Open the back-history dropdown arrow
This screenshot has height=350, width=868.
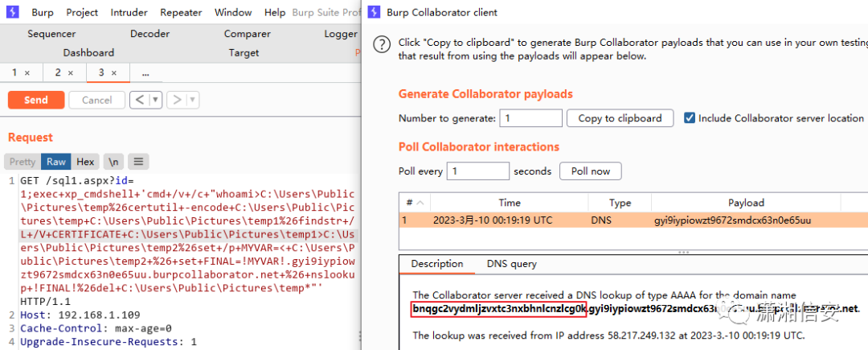(156, 101)
